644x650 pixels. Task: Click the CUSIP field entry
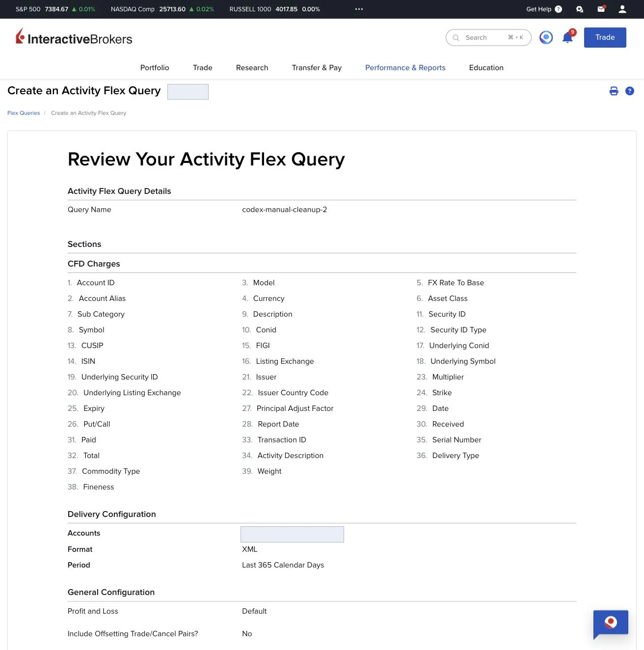click(x=92, y=346)
